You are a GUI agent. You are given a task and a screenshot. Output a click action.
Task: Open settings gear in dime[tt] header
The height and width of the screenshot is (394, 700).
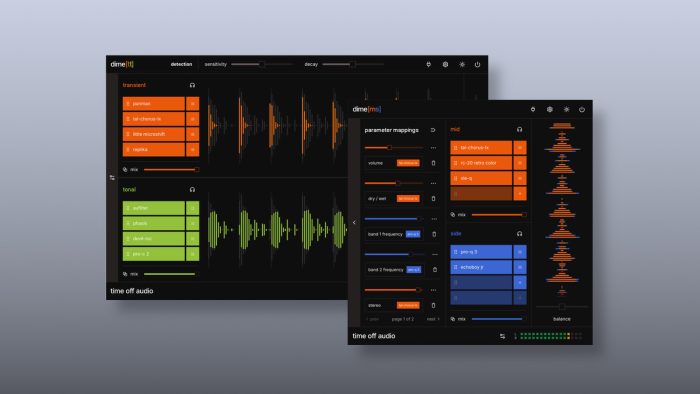pos(445,64)
